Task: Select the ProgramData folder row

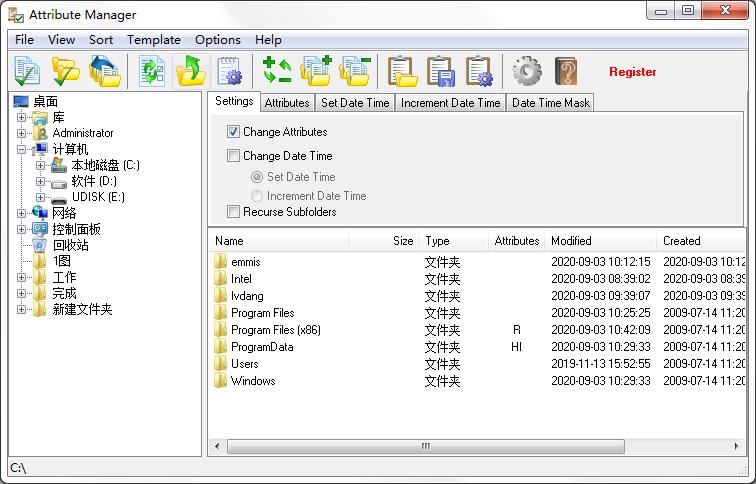Action: (262, 347)
